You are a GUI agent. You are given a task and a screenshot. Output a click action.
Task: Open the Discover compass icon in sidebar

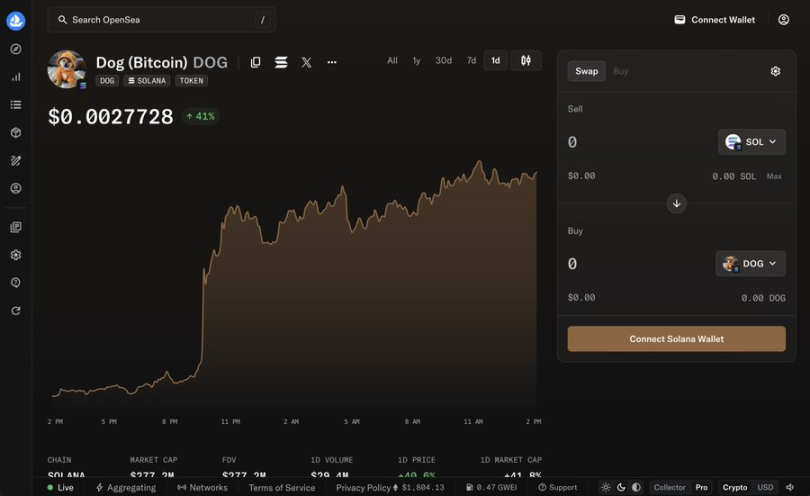coord(16,49)
